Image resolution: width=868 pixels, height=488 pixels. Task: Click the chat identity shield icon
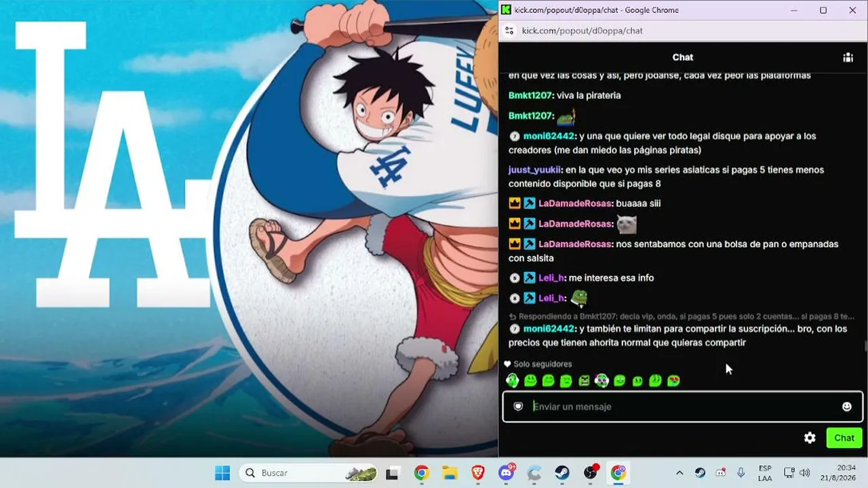[x=518, y=407]
